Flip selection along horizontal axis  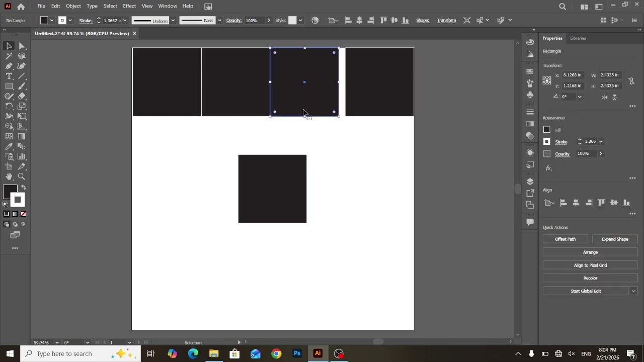[x=604, y=97]
